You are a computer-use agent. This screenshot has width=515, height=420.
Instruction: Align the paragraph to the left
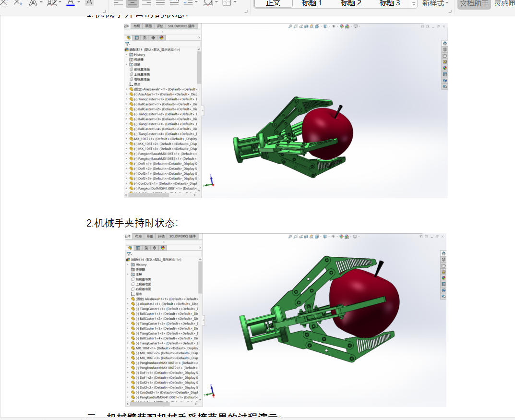tap(119, 2)
